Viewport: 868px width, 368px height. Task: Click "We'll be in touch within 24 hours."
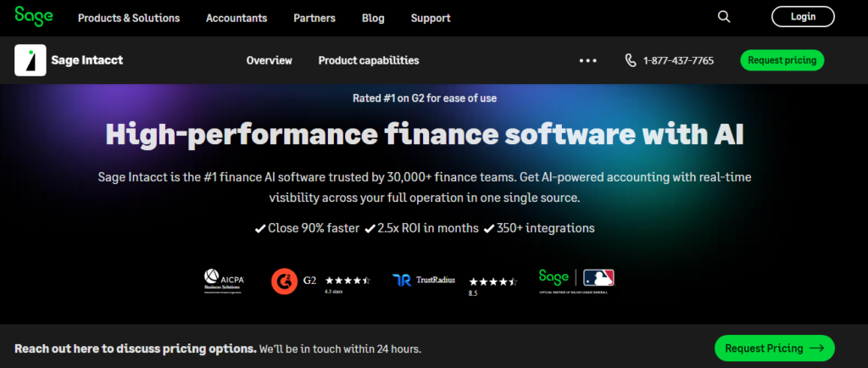pyautogui.click(x=341, y=349)
